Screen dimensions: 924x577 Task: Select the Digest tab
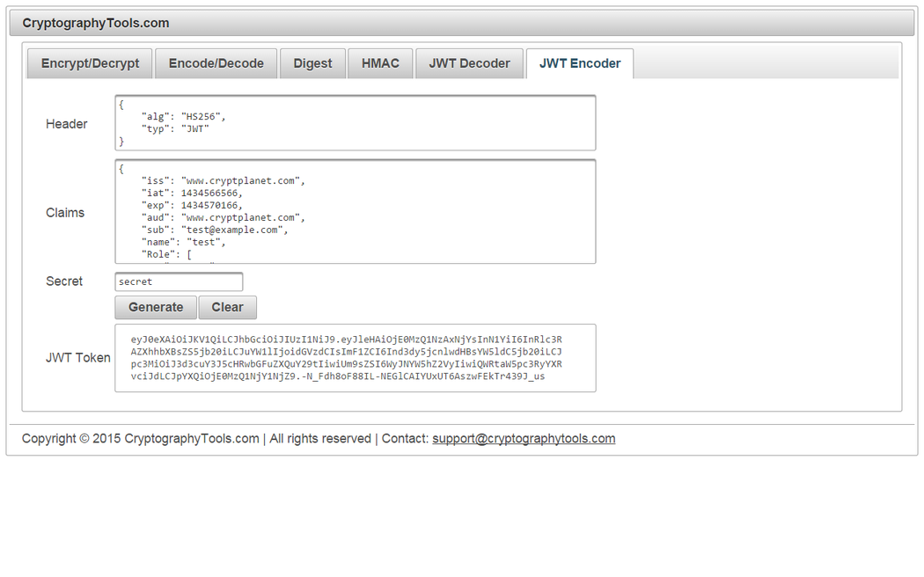[x=312, y=63]
